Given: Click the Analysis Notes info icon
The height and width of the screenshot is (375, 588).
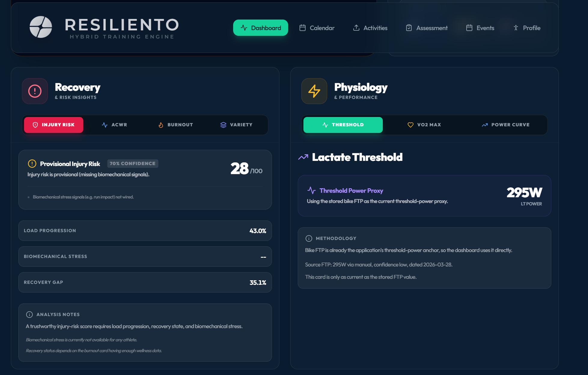Looking at the screenshot, I should (29, 315).
